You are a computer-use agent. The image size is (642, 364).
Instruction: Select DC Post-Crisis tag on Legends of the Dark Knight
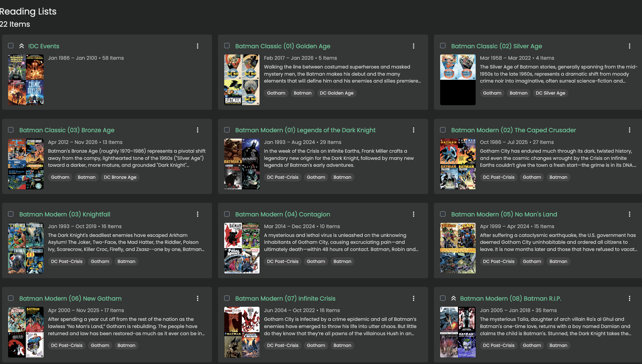pyautogui.click(x=283, y=177)
